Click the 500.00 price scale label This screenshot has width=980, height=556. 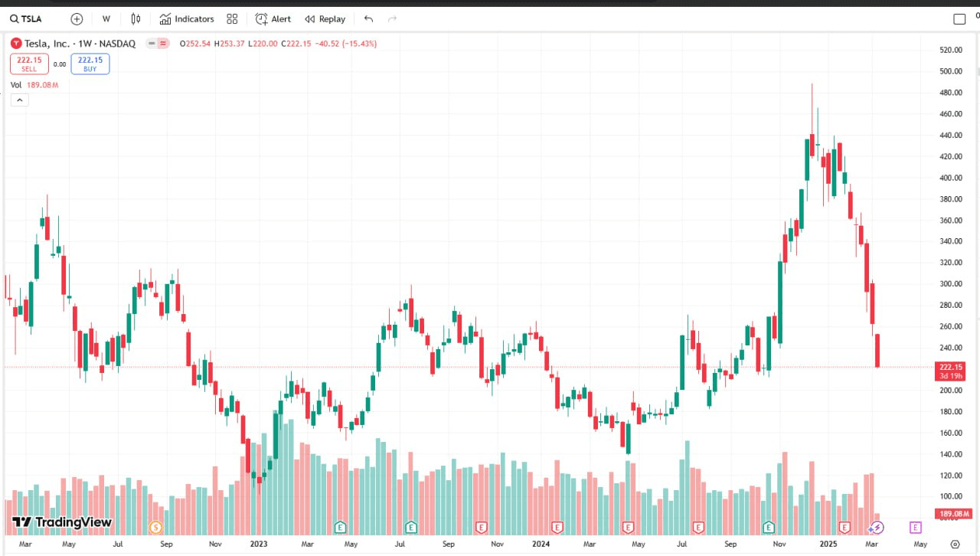[950, 71]
